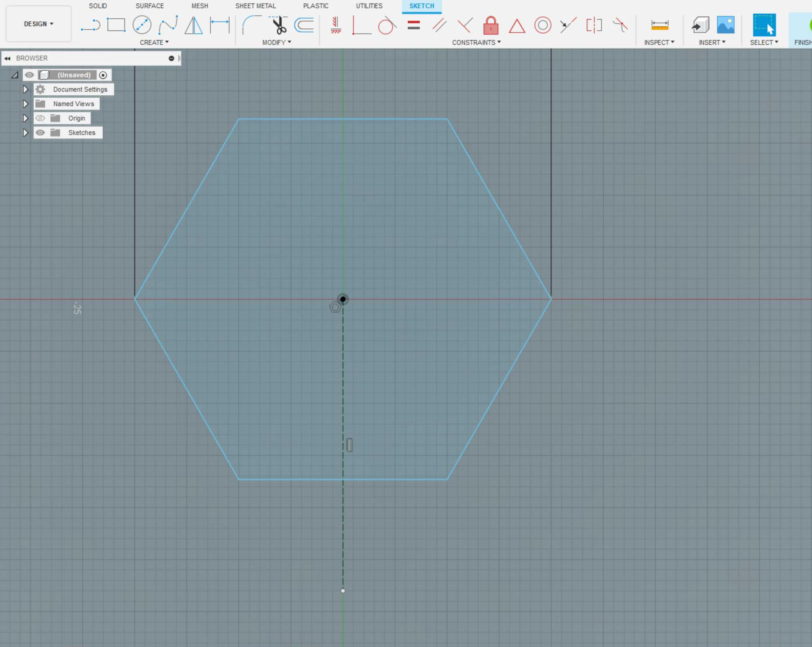This screenshot has height=647, width=812.
Task: Click the vertical constraint glyph on construction line
Action: 349,445
